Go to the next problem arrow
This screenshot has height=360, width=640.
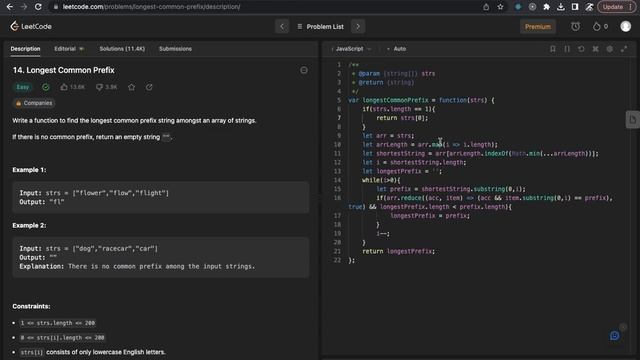pyautogui.click(x=358, y=27)
